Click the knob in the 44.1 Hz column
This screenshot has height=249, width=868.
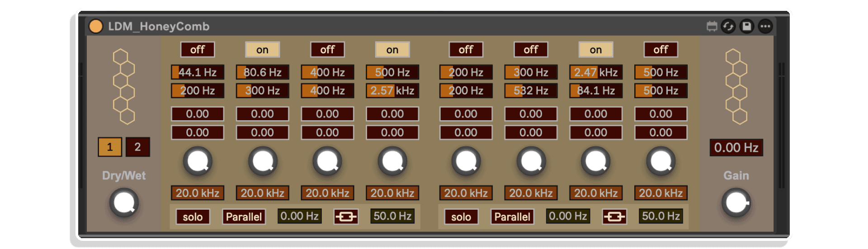coord(198,161)
